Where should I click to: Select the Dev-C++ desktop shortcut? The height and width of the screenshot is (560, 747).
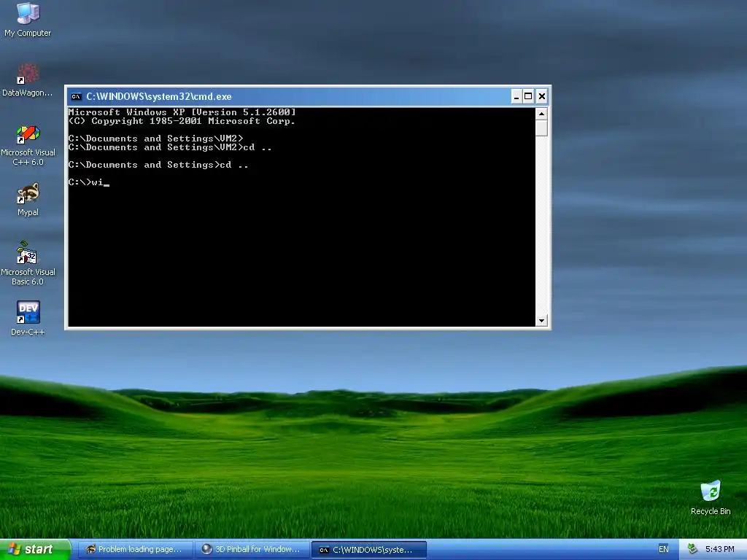click(x=28, y=318)
